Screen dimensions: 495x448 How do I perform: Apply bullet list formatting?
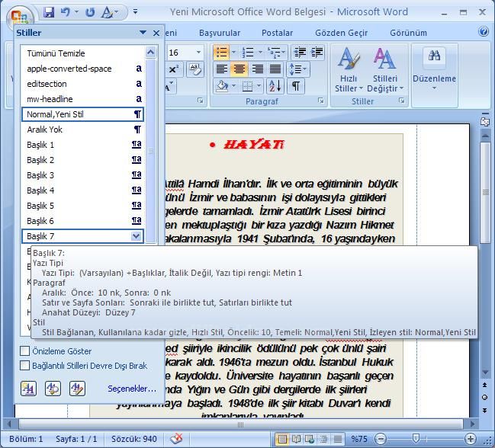pos(222,52)
